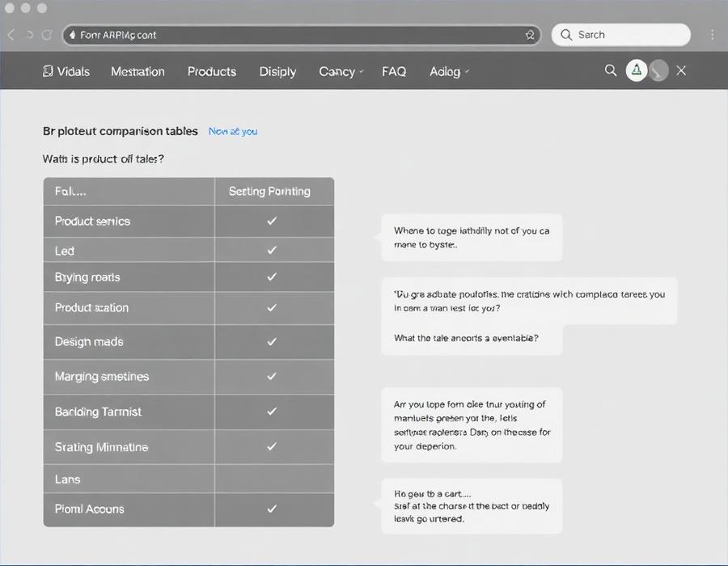The height and width of the screenshot is (566, 728).
Task: Select the Led row label
Action: [x=65, y=251]
